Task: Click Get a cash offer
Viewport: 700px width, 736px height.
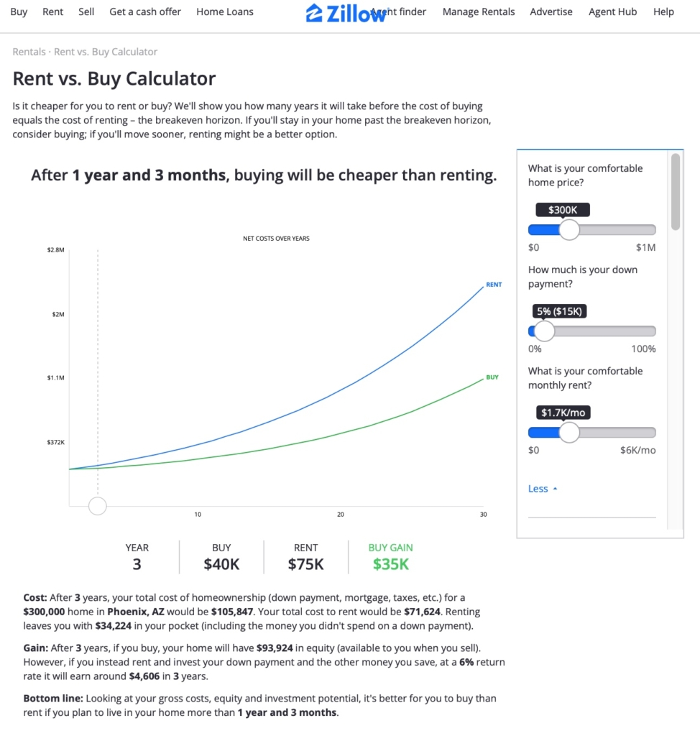Action: tap(145, 11)
